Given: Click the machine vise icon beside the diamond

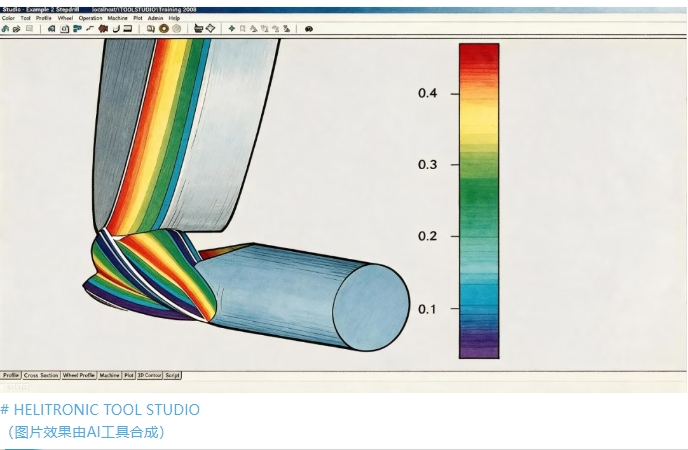Looking at the screenshot, I should pos(199,29).
